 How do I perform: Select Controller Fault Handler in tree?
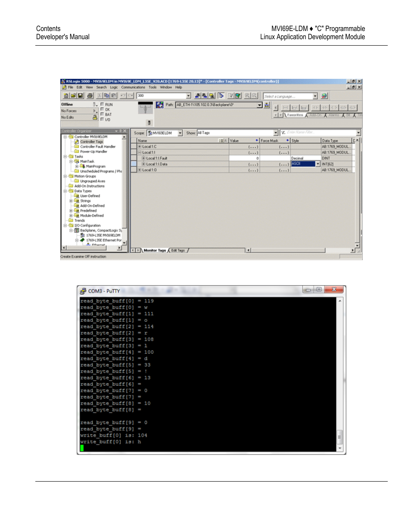pyautogui.click(x=98, y=146)
